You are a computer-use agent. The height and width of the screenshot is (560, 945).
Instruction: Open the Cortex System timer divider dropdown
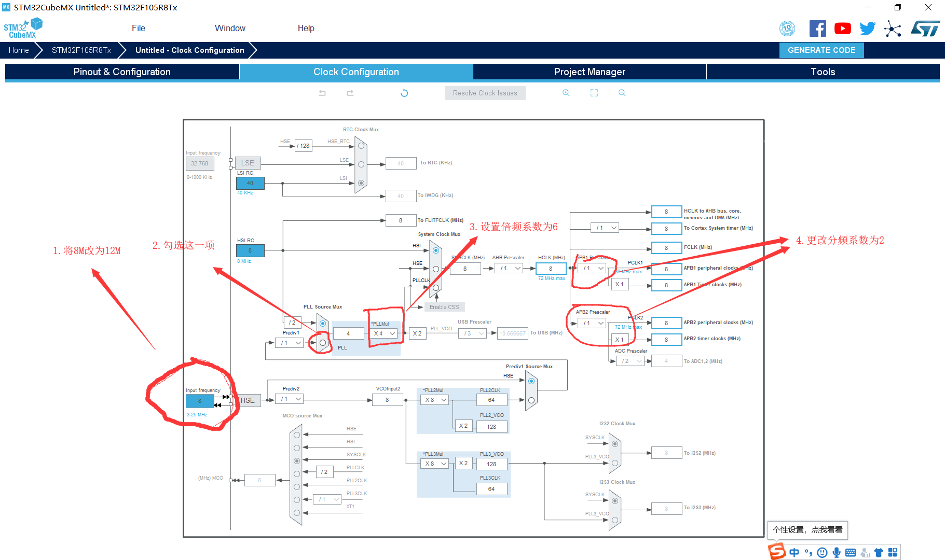pyautogui.click(x=605, y=228)
